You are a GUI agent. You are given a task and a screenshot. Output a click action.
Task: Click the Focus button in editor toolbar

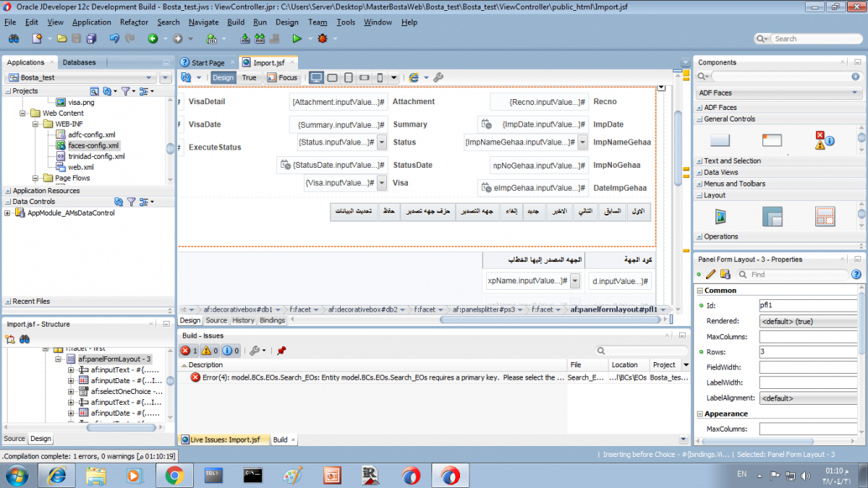pos(283,77)
